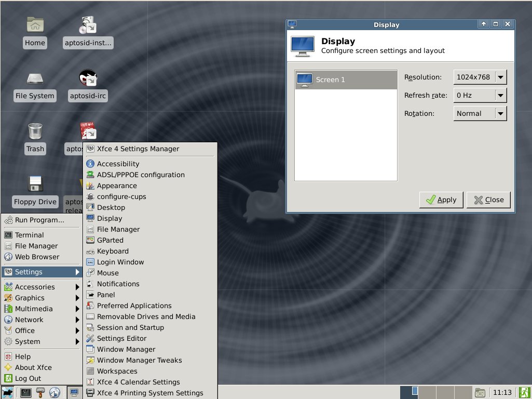Expand the System submenu
The width and height of the screenshot is (532, 399).
pos(42,341)
